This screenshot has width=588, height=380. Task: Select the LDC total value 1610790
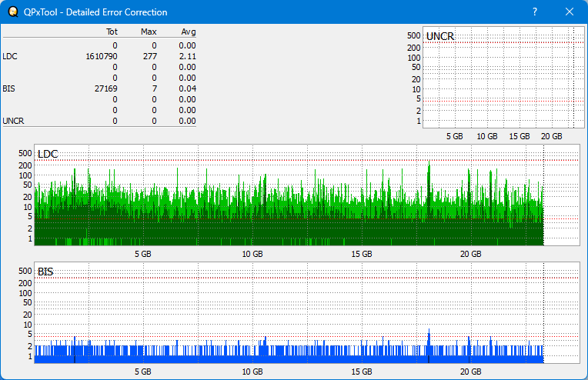pos(102,56)
